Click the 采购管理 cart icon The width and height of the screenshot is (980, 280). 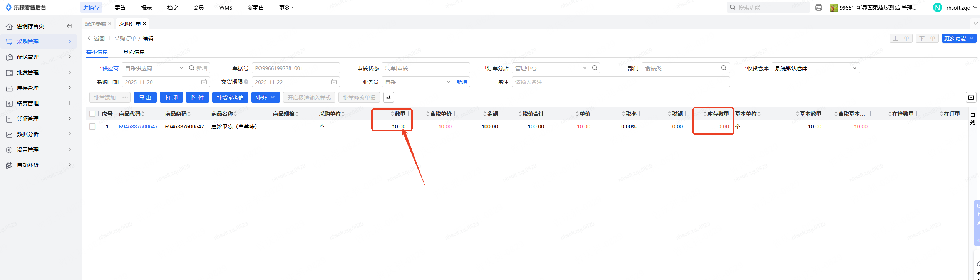(x=9, y=42)
